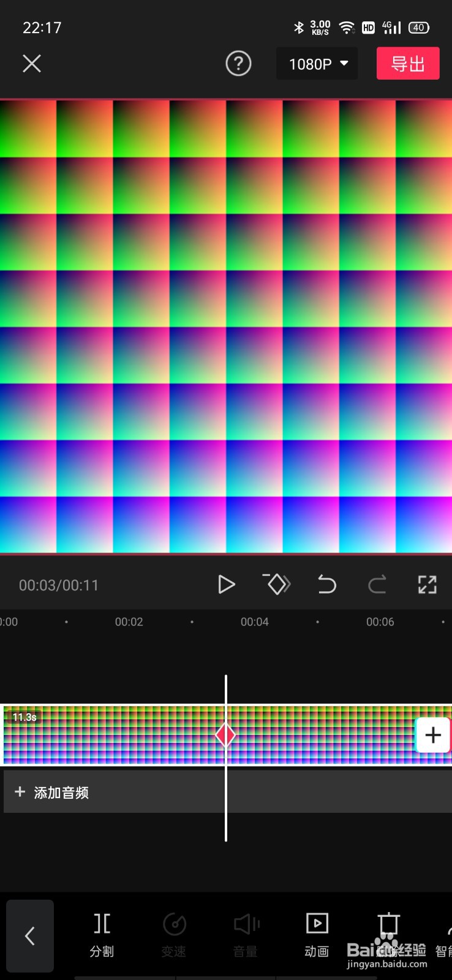Enter fullscreen preview mode

tap(428, 584)
